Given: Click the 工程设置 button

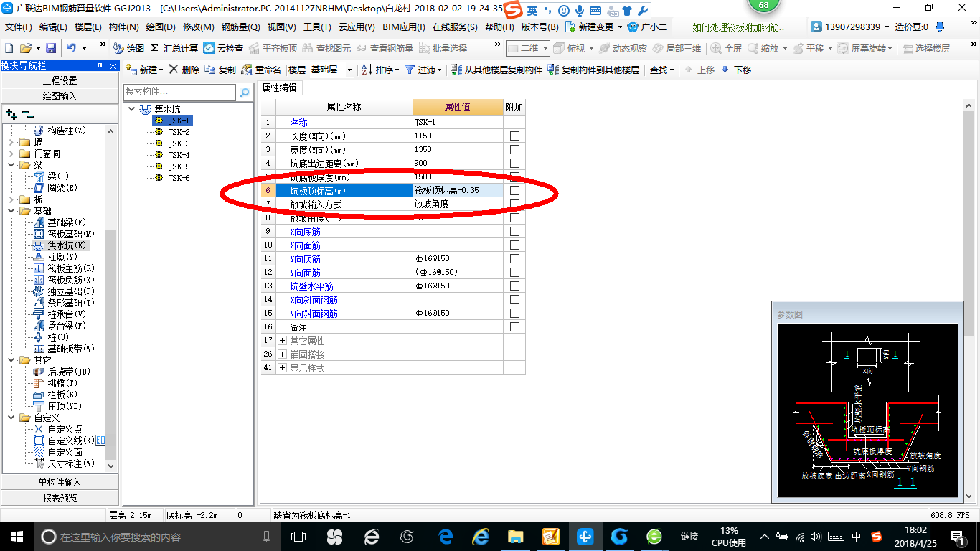Looking at the screenshot, I should click(60, 80).
